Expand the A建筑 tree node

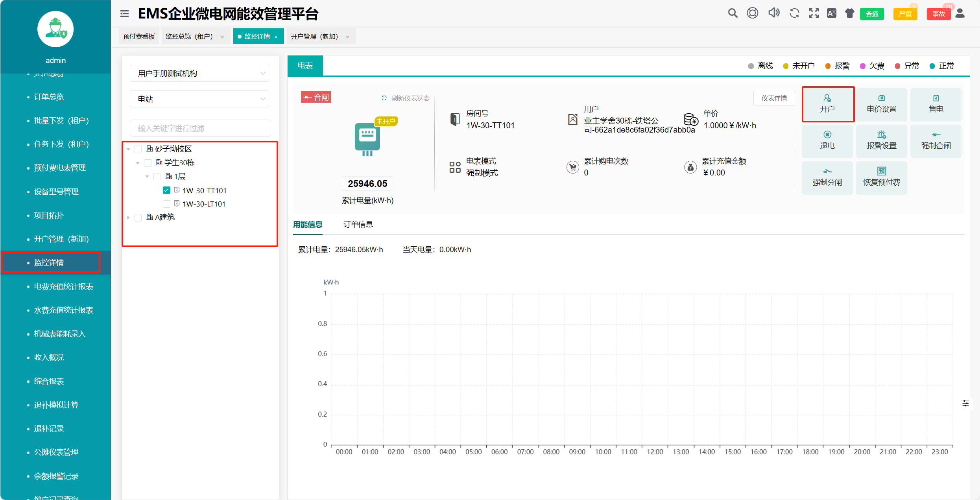pos(128,218)
